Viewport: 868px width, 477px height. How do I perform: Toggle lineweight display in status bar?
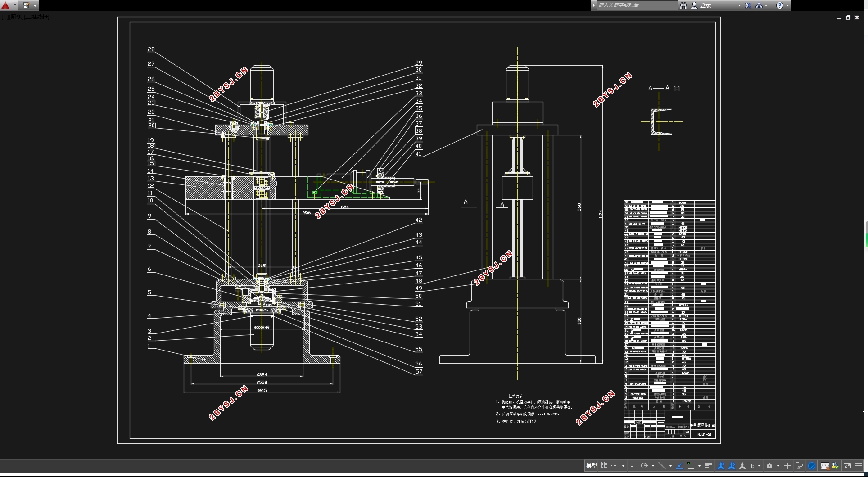[x=708, y=466]
